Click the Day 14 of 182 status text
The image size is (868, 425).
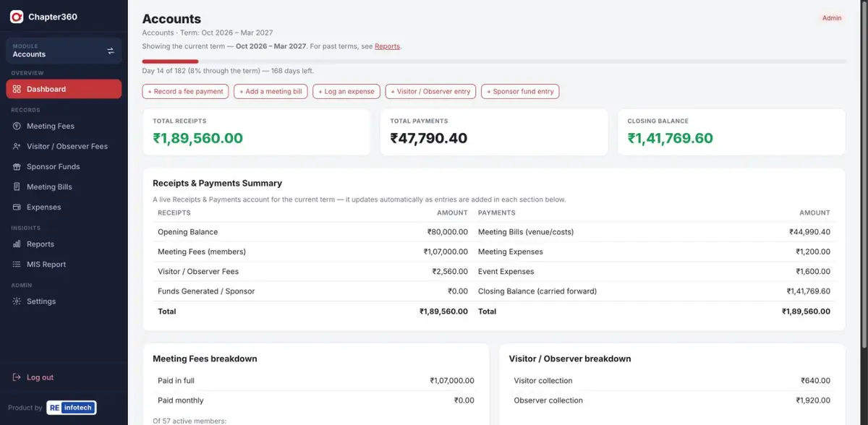(228, 71)
